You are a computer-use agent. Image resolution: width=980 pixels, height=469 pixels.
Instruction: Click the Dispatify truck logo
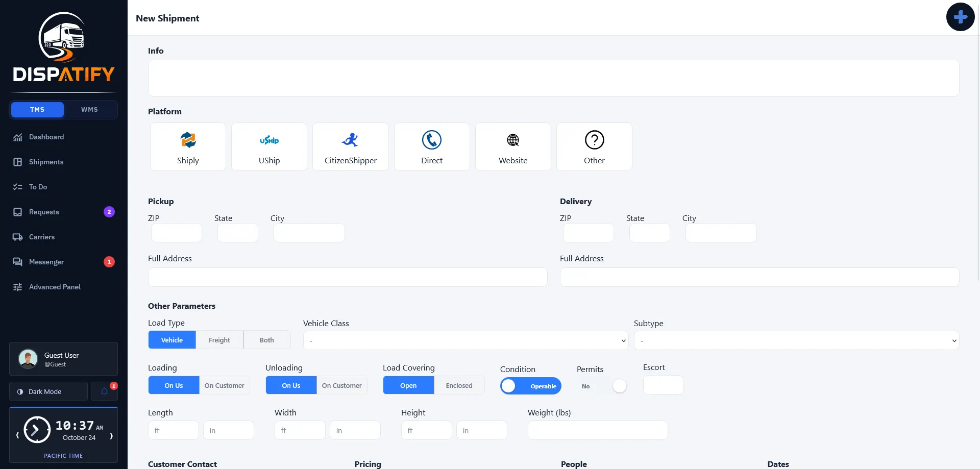(x=63, y=47)
